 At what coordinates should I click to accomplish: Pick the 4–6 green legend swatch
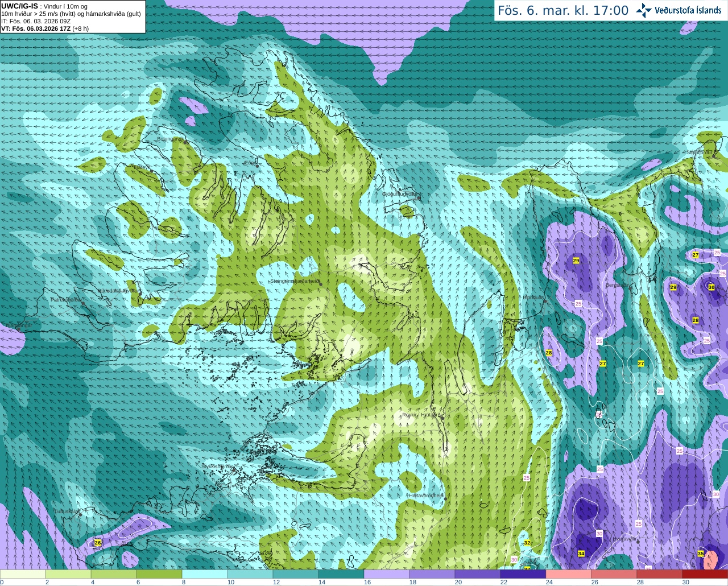pyautogui.click(x=114, y=574)
